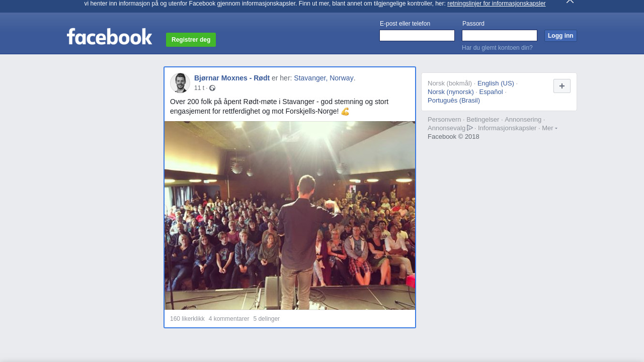Open Bjørnar Moxnes - Rødt page link
The image size is (644, 362).
(232, 78)
